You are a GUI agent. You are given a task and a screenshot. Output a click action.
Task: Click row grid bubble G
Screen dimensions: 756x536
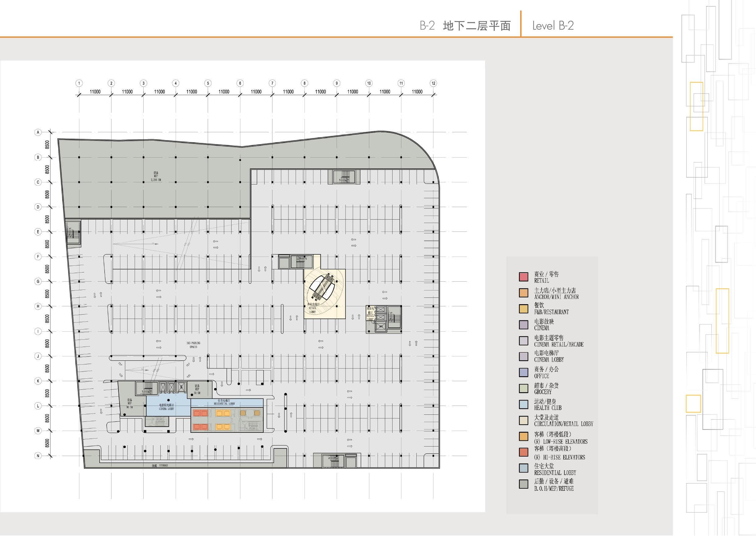coord(38,282)
